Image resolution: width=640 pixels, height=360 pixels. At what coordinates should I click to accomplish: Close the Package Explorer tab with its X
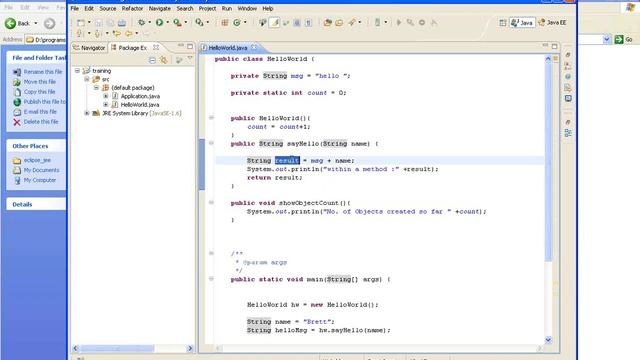(x=156, y=48)
